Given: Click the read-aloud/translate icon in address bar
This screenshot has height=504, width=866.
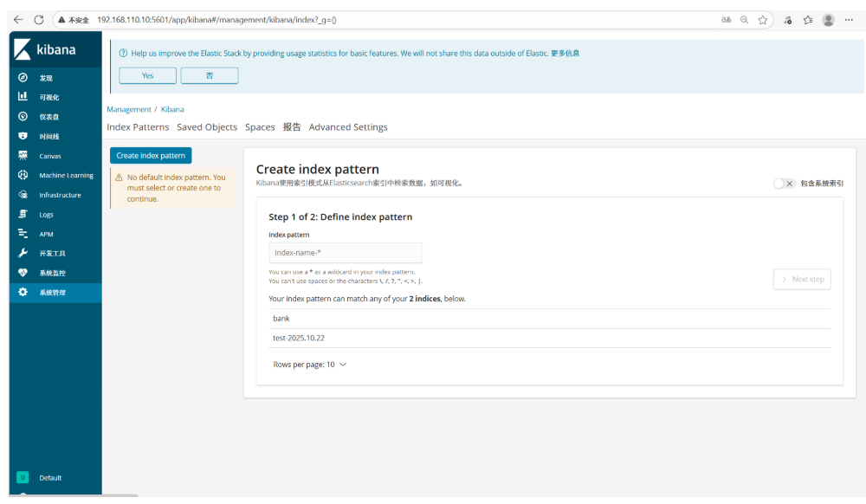Looking at the screenshot, I should [x=727, y=20].
